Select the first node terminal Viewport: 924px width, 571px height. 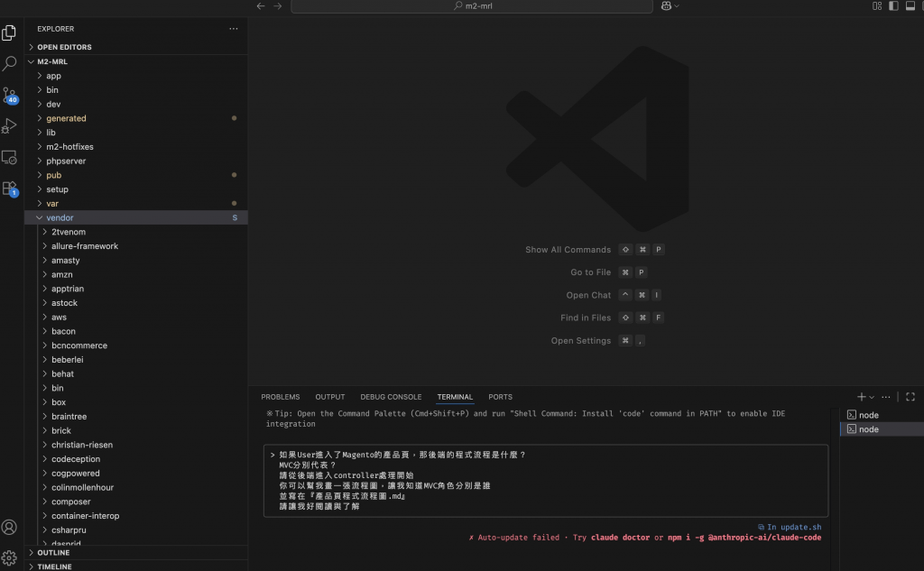882,415
